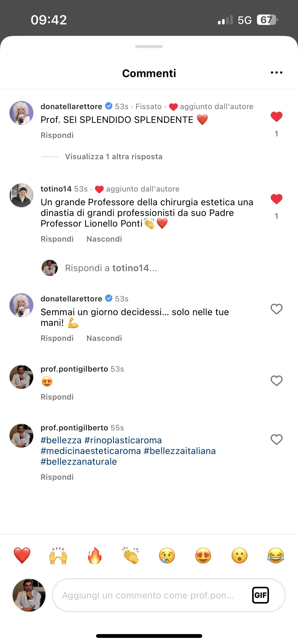Tap the Commenti header title
298x644 pixels.
coord(149,73)
